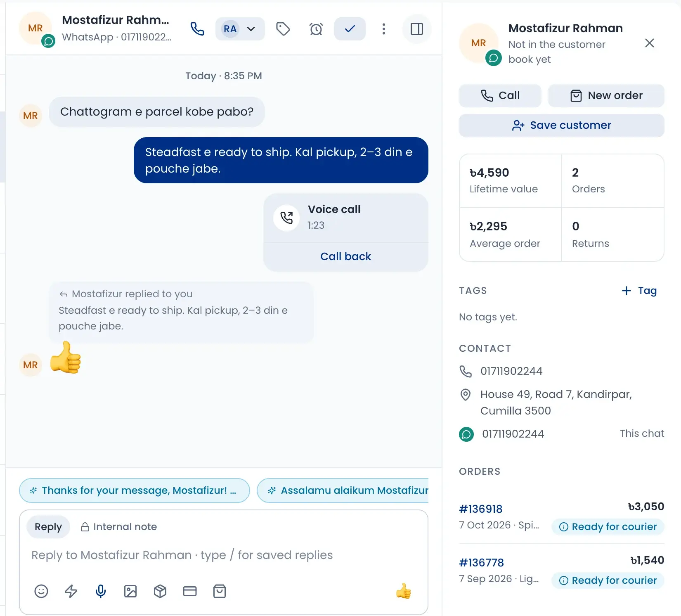Click Ready for courier status on #136778

point(608,580)
